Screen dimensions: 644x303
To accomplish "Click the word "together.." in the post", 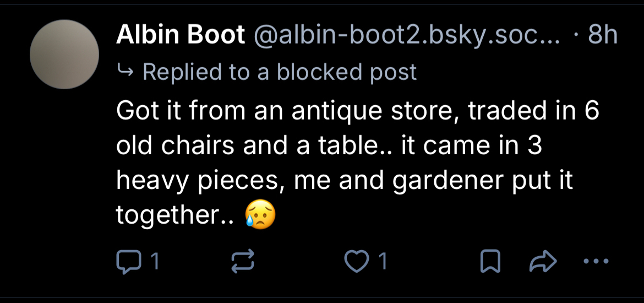I will pyautogui.click(x=174, y=215).
